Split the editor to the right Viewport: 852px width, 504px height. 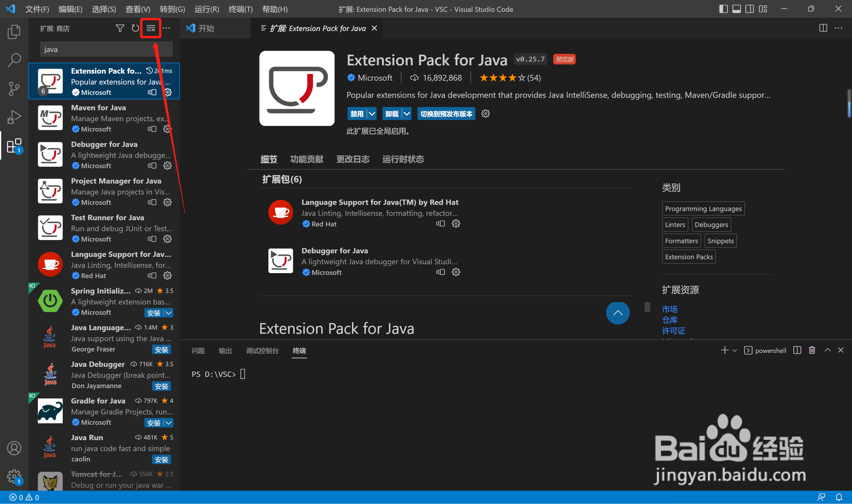[x=823, y=28]
